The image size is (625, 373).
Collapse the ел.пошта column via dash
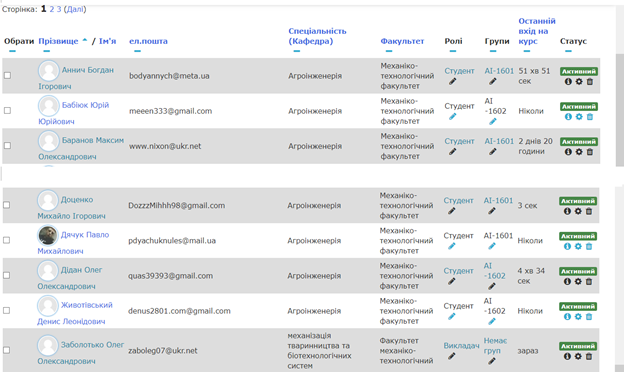(137, 51)
